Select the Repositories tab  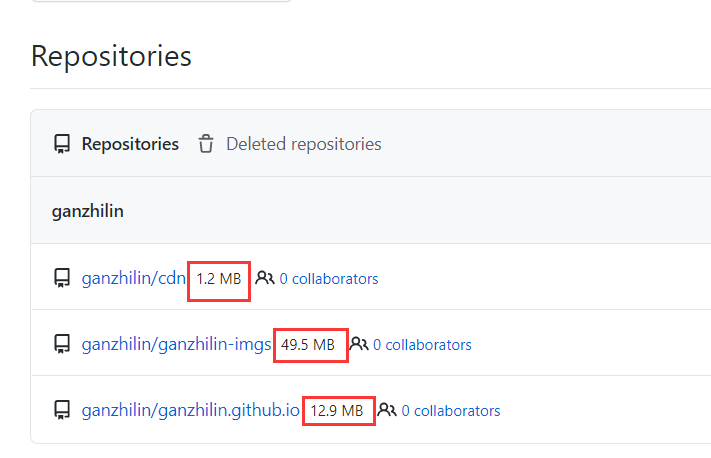pos(130,144)
